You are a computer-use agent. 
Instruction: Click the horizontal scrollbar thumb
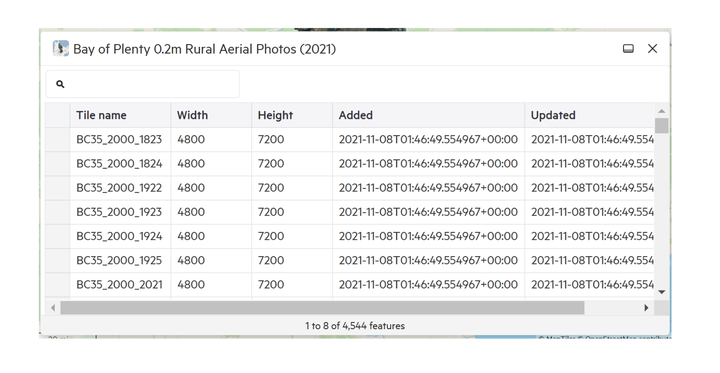(322, 308)
